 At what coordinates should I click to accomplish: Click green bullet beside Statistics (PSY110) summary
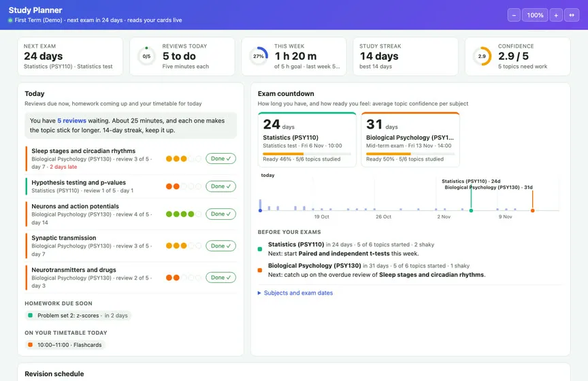click(260, 249)
